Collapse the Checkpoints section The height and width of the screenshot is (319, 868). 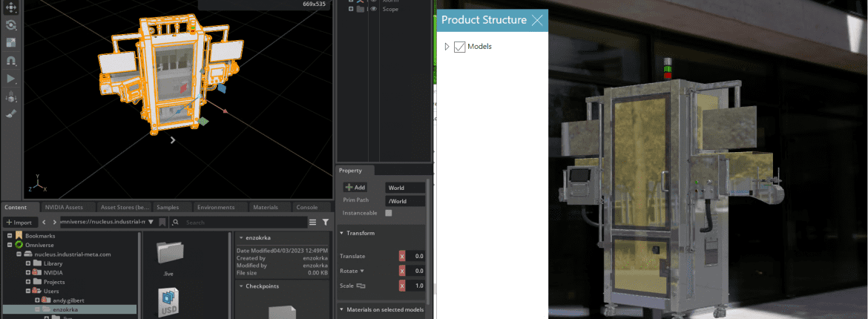coord(241,286)
